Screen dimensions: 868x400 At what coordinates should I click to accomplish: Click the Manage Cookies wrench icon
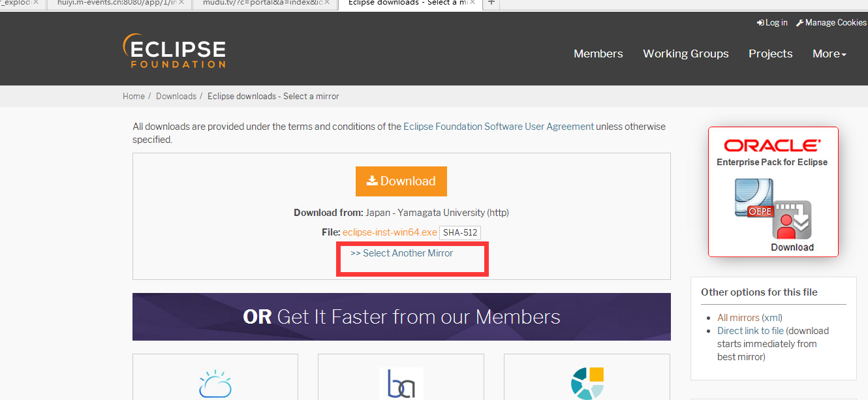pos(799,23)
